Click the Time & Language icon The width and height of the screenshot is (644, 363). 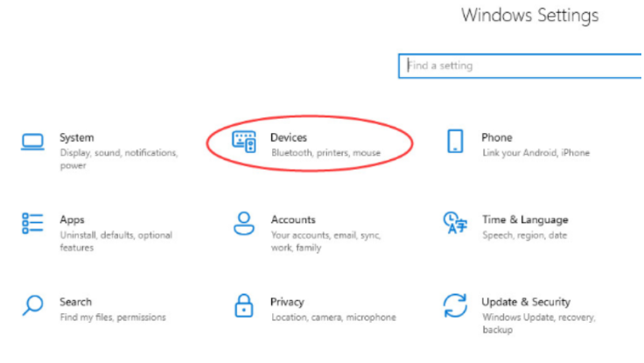[x=455, y=224]
